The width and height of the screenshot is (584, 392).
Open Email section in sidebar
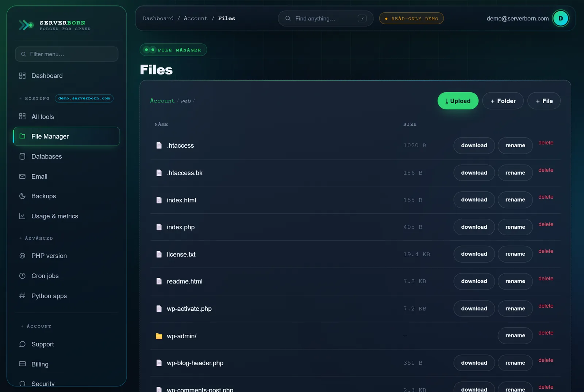point(66,176)
